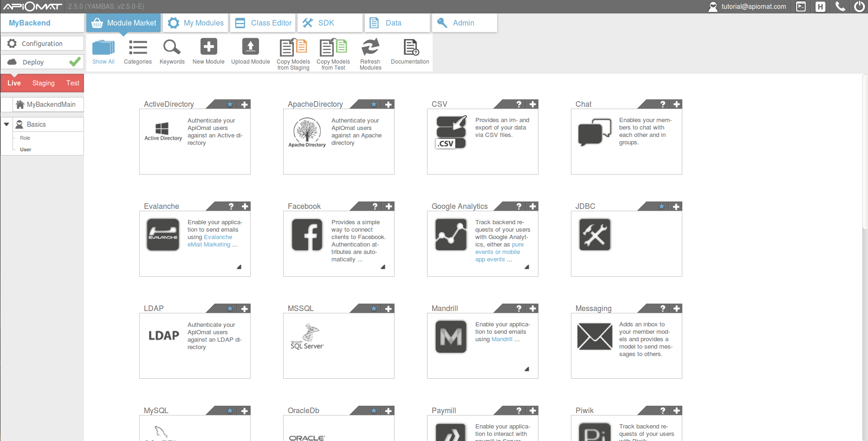Switch to the Module Market tab

pyautogui.click(x=123, y=23)
